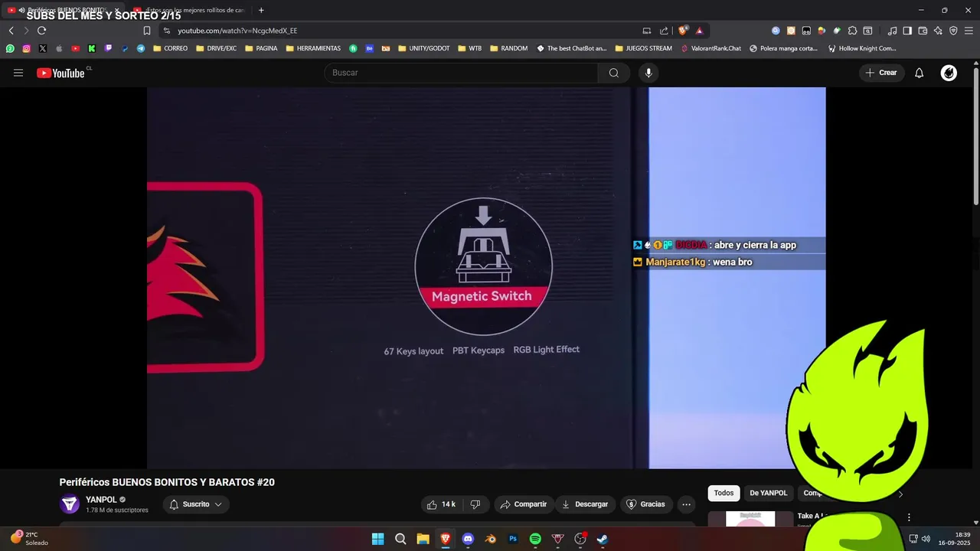This screenshot has width=980, height=551.
Task: Reload the page with the refresh icon
Action: pyautogui.click(x=41, y=31)
